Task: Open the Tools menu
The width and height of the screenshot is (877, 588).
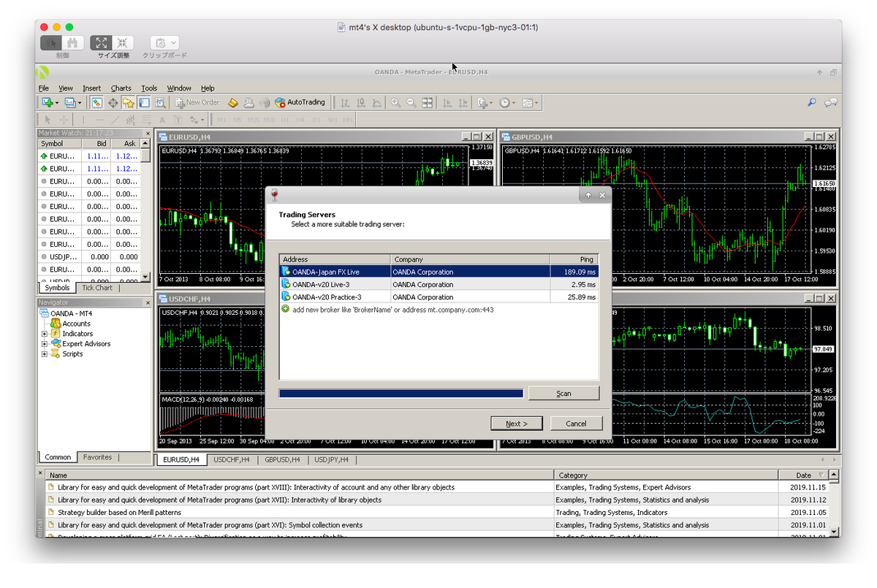Action: [x=149, y=88]
